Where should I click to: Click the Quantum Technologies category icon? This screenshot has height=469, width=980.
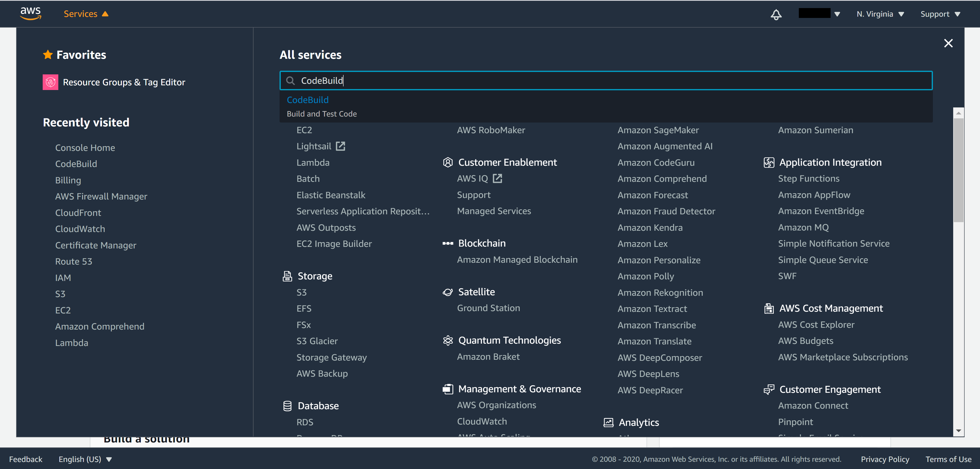coord(448,340)
